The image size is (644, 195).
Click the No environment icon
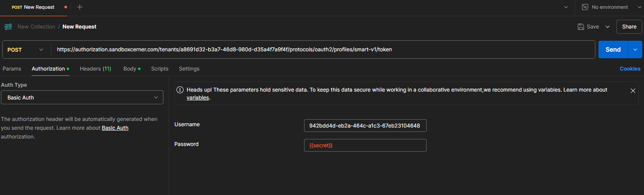coord(585,7)
